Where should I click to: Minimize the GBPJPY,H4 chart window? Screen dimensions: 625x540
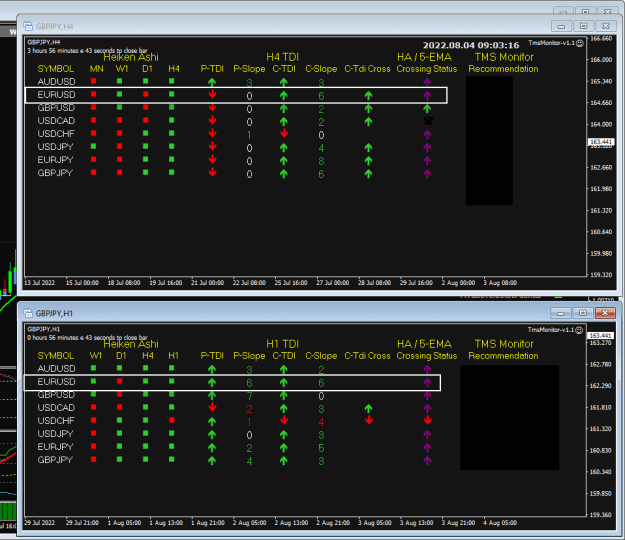click(x=561, y=26)
